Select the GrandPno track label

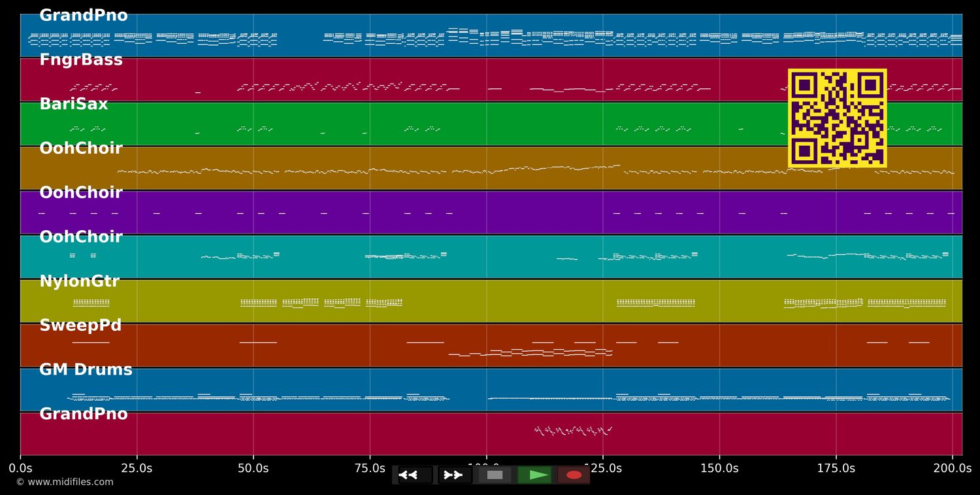click(x=84, y=14)
